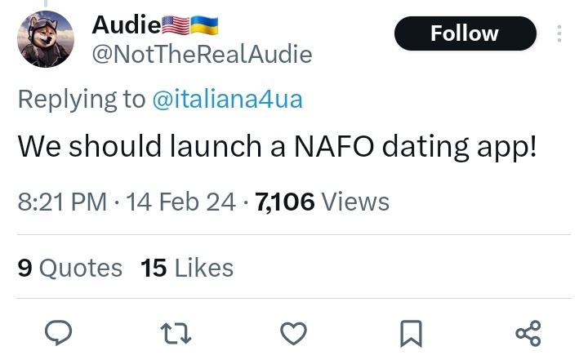Open Audie's dog pilot profile picture
The width and height of the screenshot is (588, 364).
click(x=46, y=40)
